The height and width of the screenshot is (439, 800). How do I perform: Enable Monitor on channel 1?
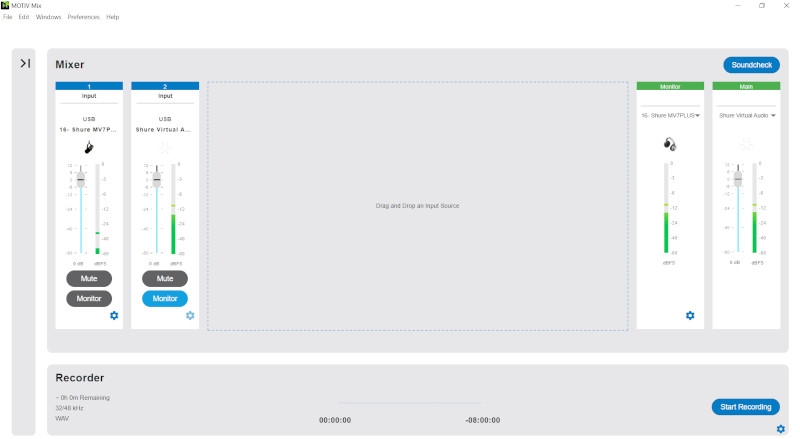pyautogui.click(x=89, y=299)
